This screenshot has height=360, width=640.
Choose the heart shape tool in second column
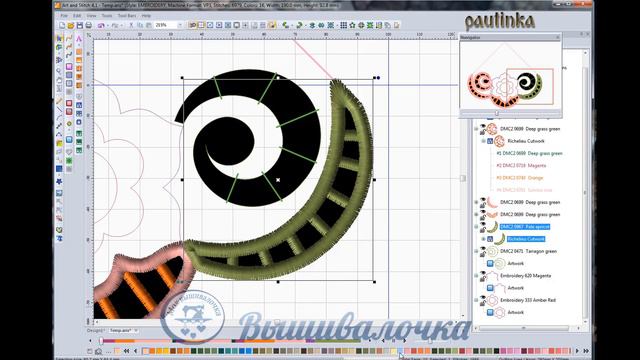[69, 152]
